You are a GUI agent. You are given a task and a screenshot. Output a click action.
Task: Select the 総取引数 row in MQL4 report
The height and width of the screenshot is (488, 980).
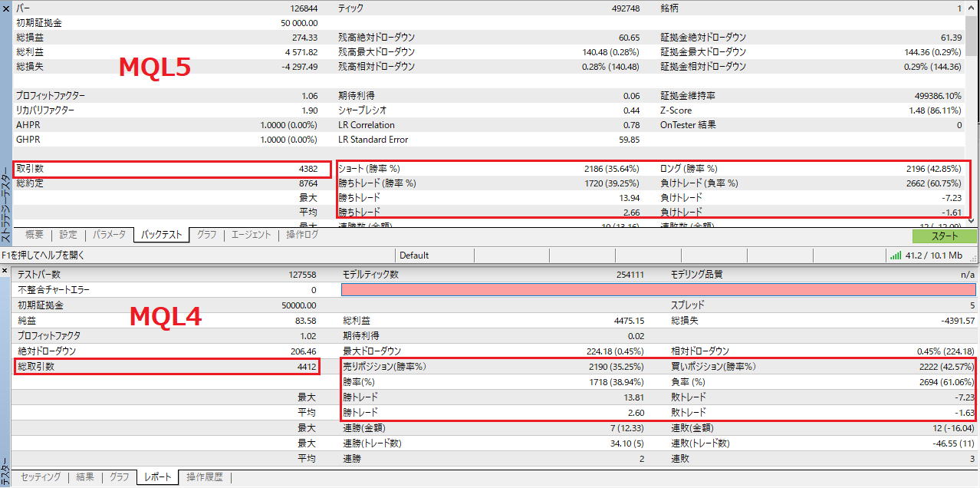167,367
